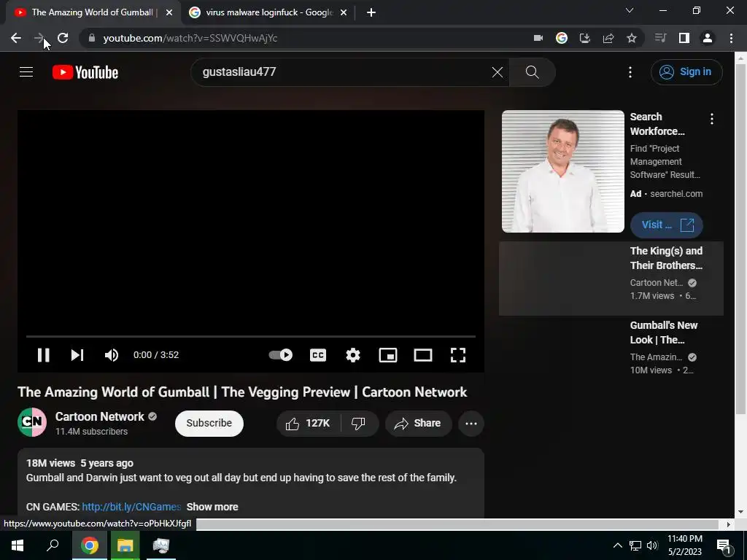The image size is (747, 560).
Task: Open video settings gear
Action: pyautogui.click(x=353, y=355)
